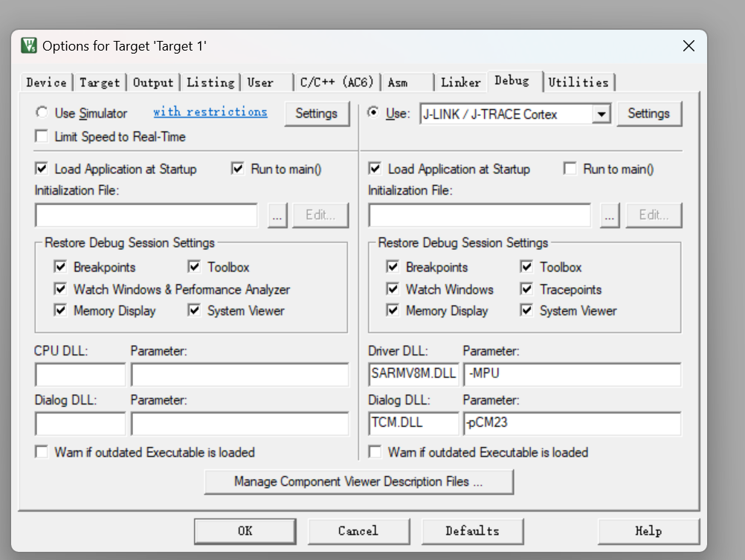Open the User tab

[x=267, y=83]
